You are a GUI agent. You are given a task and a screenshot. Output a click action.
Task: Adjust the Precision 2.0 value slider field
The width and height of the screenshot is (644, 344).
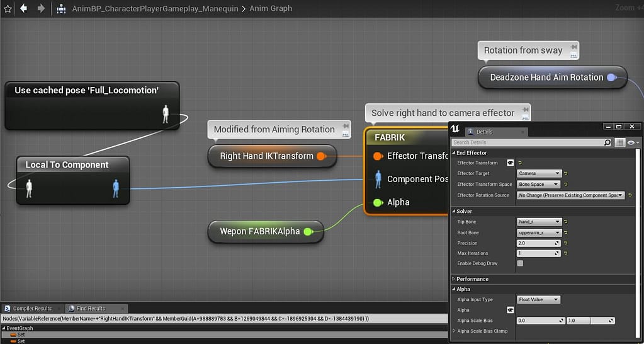(539, 243)
